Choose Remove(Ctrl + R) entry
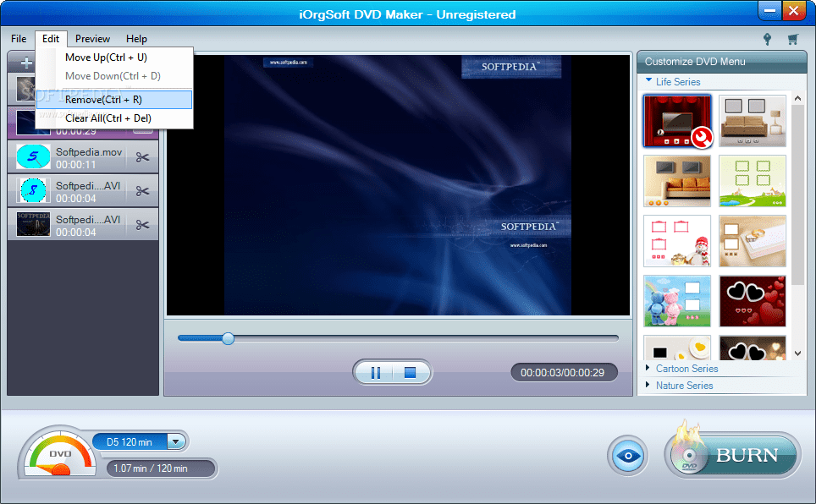This screenshot has height=504, width=816. coord(114,99)
